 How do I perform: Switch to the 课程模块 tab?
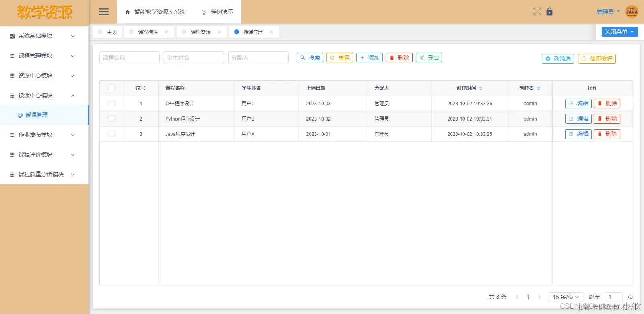tap(149, 32)
